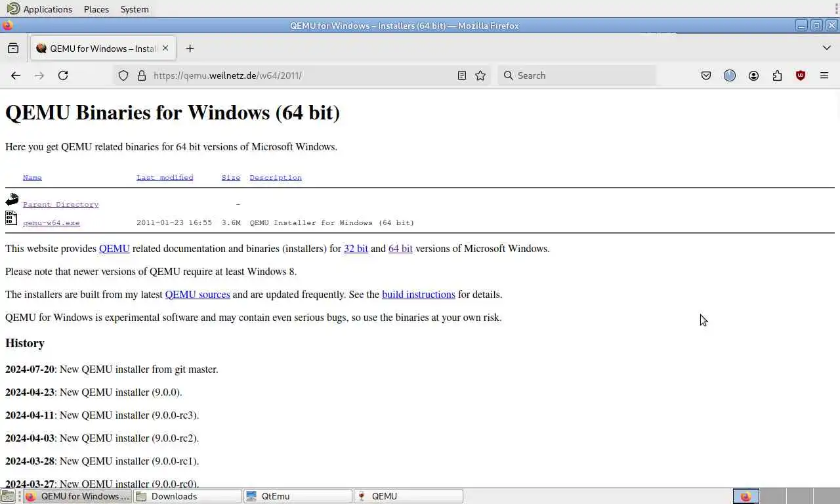840x504 pixels.
Task: Open the Extensions puzzle-piece icon
Action: tap(777, 75)
